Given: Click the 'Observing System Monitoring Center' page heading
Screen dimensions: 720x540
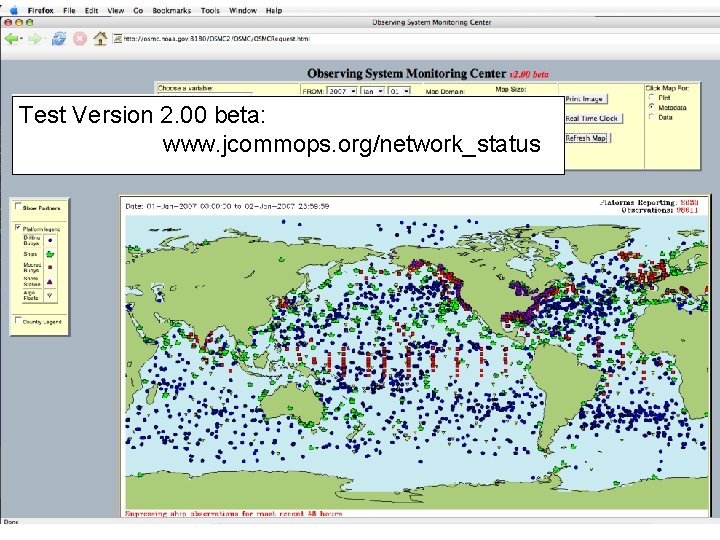Looking at the screenshot, I should (406, 73).
